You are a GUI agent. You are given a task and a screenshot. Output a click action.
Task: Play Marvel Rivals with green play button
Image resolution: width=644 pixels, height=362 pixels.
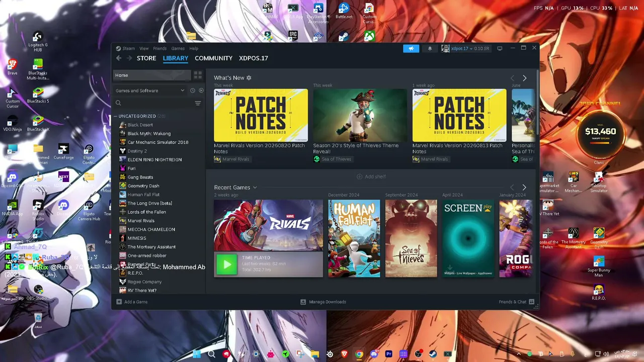[227, 264]
